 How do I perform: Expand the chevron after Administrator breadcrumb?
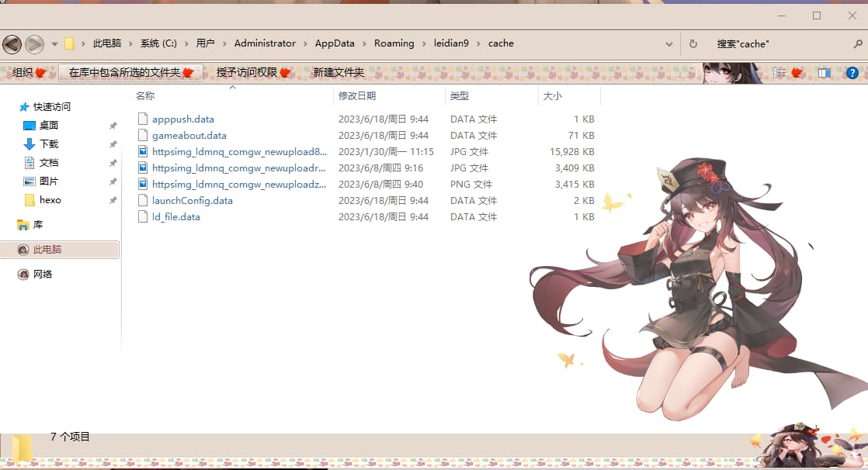pos(305,43)
